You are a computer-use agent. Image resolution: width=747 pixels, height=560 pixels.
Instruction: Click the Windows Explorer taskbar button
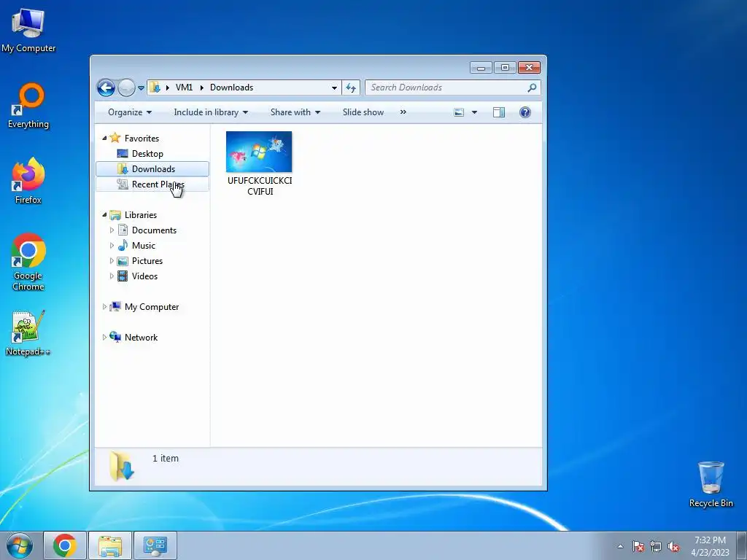point(110,545)
